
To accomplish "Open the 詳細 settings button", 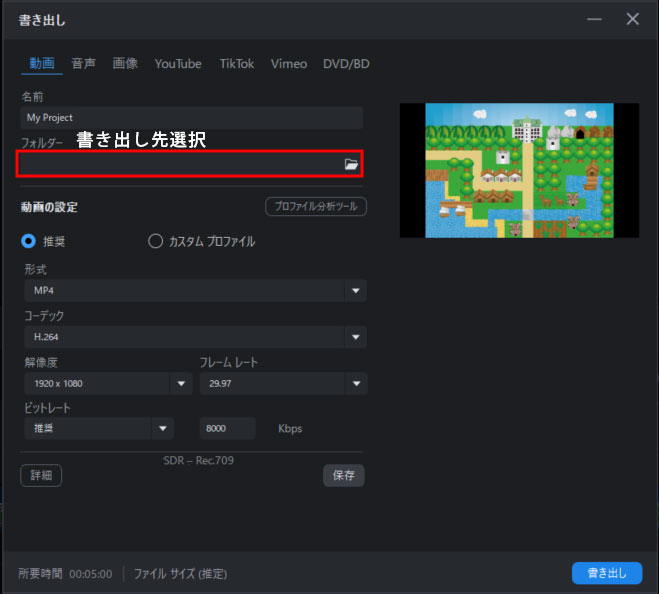I will point(41,475).
